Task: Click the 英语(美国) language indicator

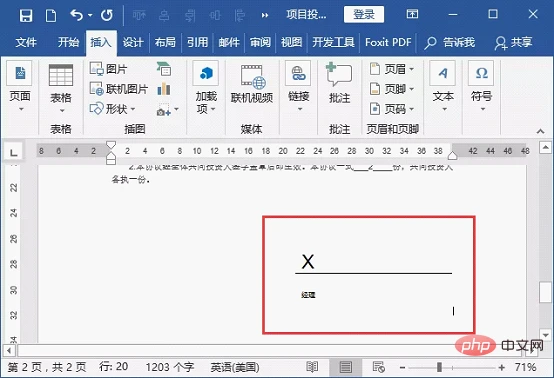Action: [235, 367]
